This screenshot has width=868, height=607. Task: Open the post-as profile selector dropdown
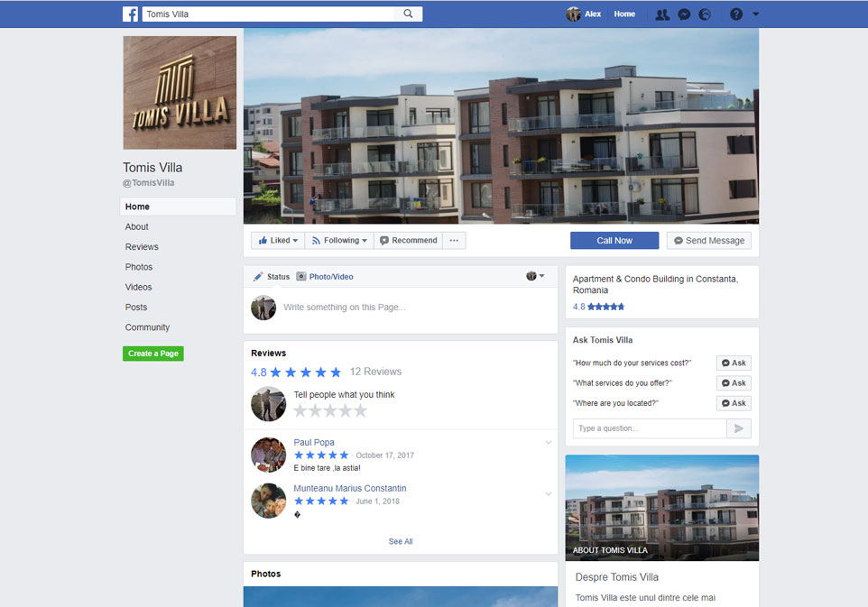point(535,276)
